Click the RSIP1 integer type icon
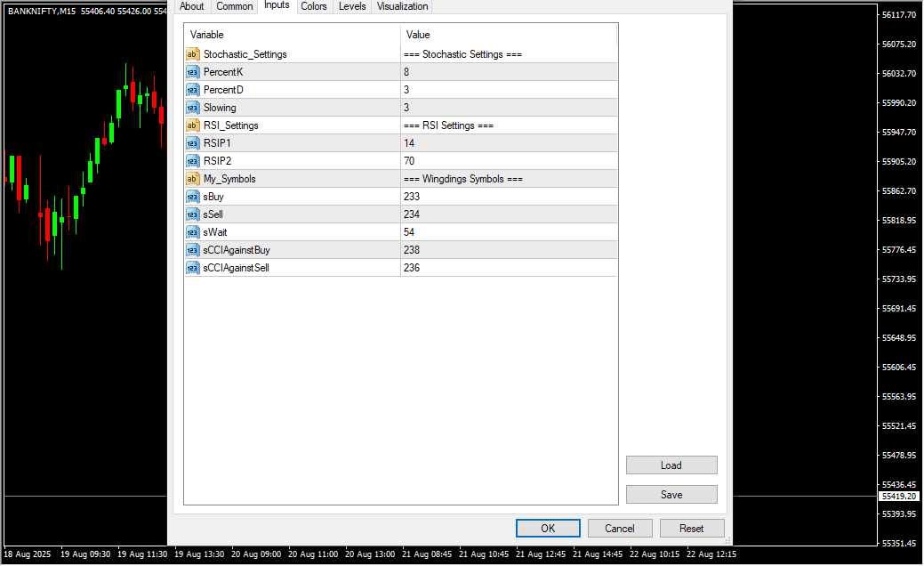Screen dimensions: 924x566 tap(192, 143)
